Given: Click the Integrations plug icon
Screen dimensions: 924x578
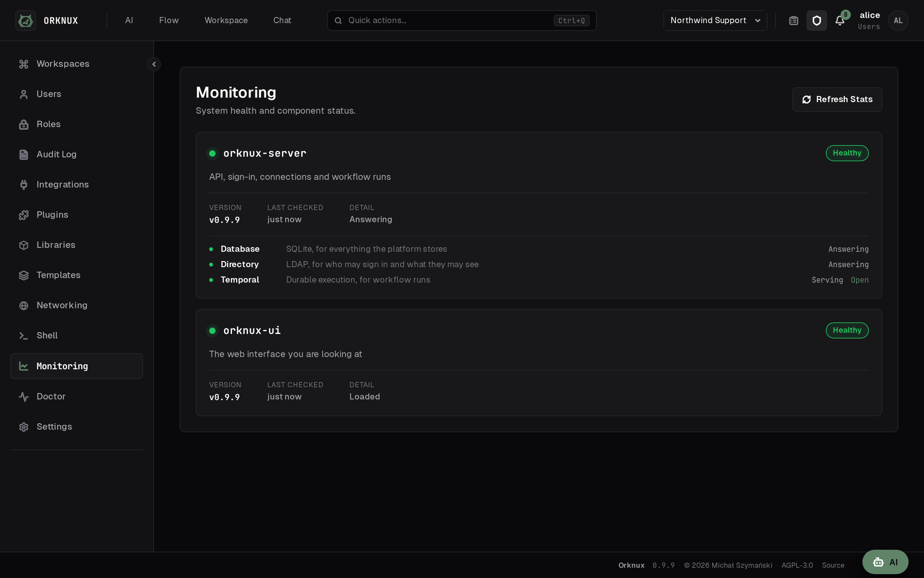Looking at the screenshot, I should 24,185.
